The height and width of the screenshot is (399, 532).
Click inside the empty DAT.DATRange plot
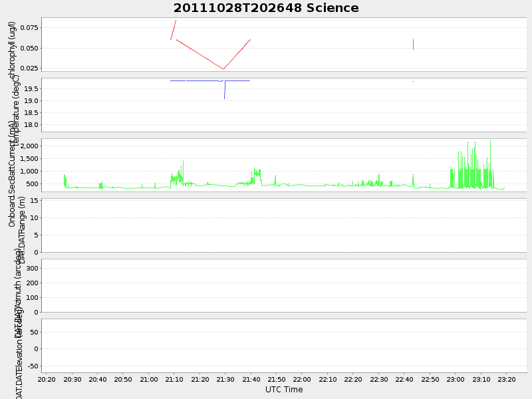click(284, 225)
